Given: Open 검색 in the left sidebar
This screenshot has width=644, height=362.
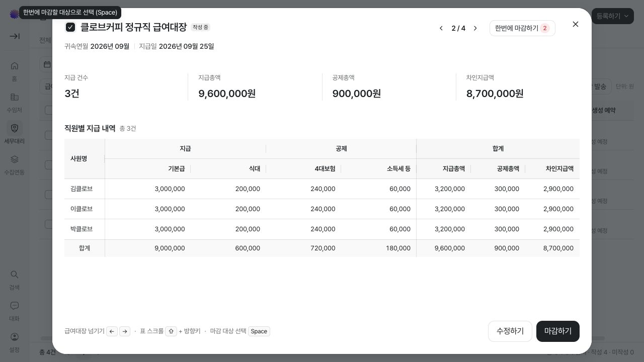Looking at the screenshot, I should [x=15, y=280].
